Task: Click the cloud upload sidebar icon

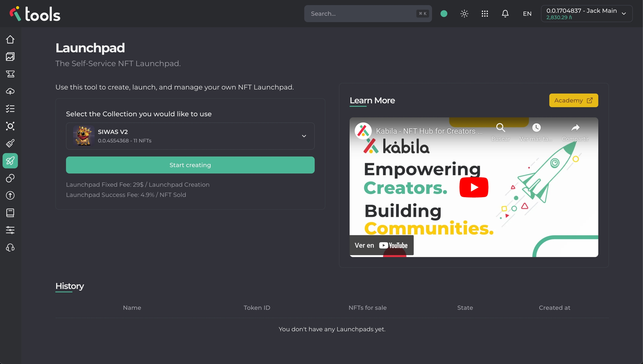Action: coord(10,91)
